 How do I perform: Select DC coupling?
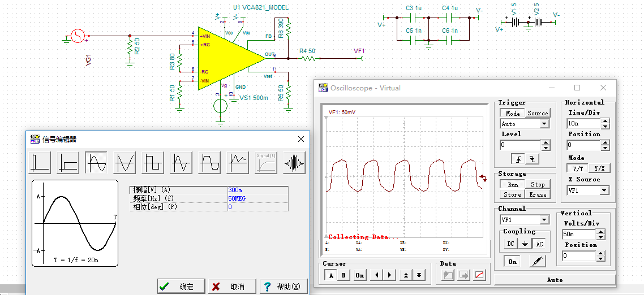(510, 244)
